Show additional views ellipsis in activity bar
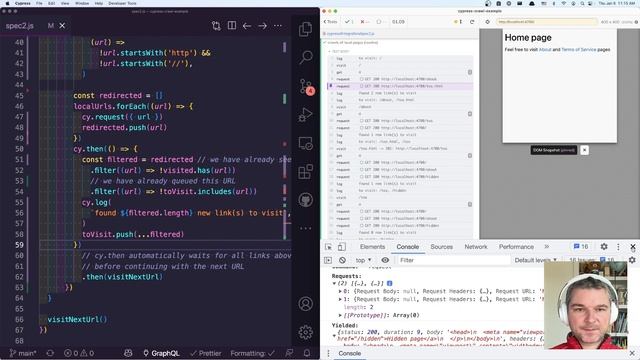The width and height of the screenshot is (640, 360). 305,228
